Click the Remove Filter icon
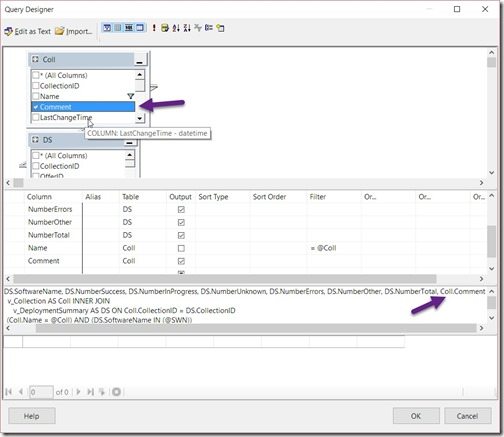The image size is (504, 437). [198, 28]
